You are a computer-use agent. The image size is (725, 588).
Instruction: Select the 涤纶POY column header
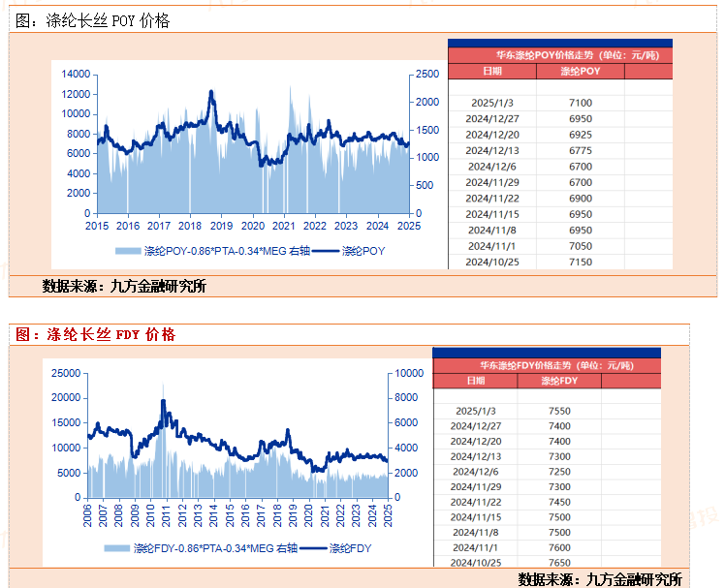(581, 72)
